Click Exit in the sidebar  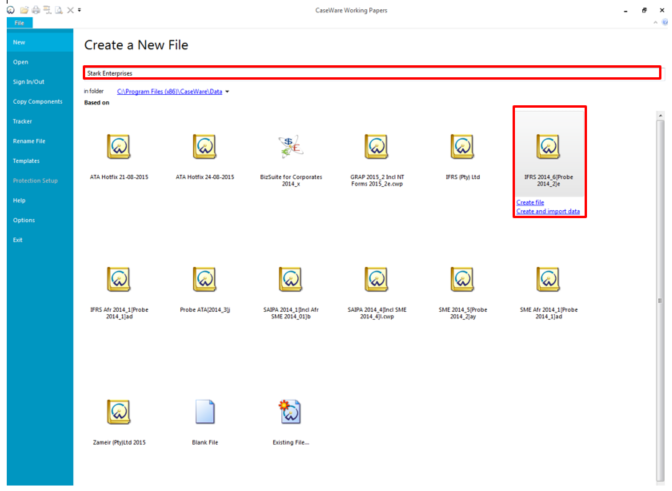40,240
